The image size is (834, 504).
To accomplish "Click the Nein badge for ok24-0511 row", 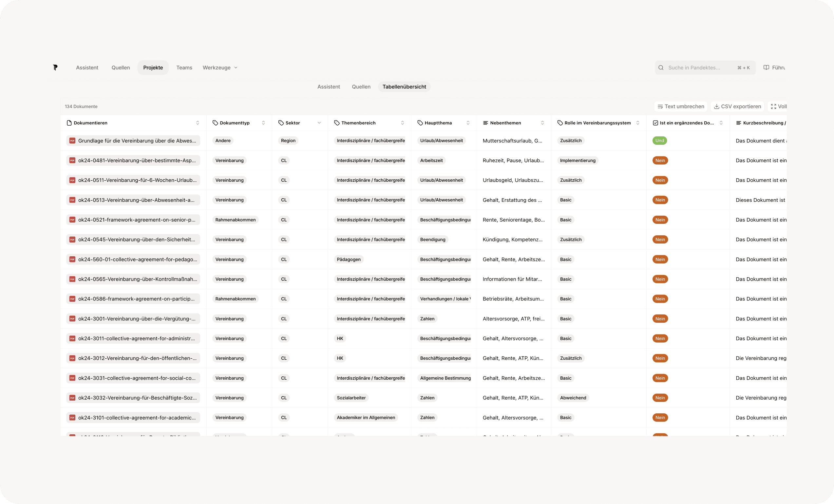I will coord(660,180).
